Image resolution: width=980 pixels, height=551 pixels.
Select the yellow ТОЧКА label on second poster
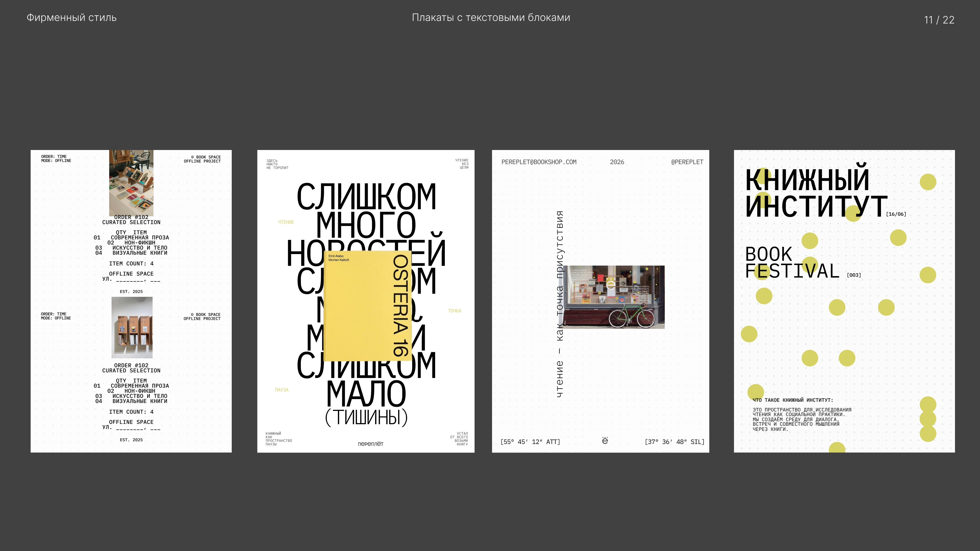point(455,311)
